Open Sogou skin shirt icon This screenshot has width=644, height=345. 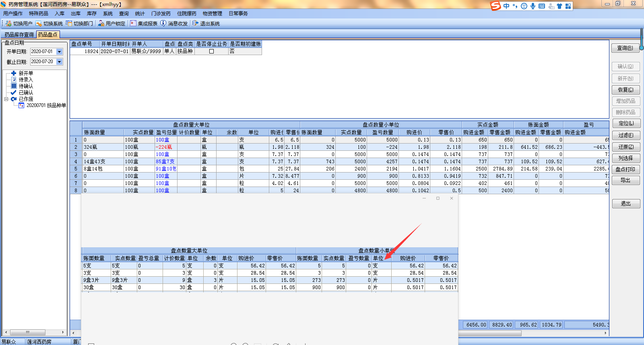click(559, 6)
